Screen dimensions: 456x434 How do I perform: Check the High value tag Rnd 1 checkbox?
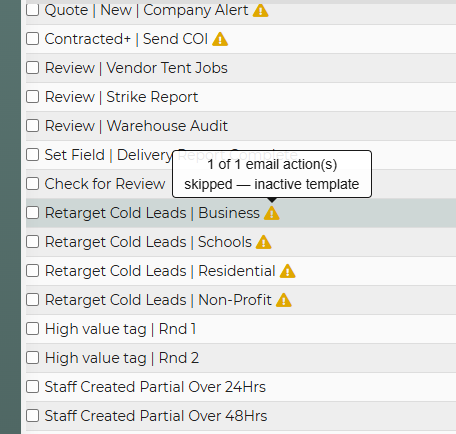click(33, 329)
